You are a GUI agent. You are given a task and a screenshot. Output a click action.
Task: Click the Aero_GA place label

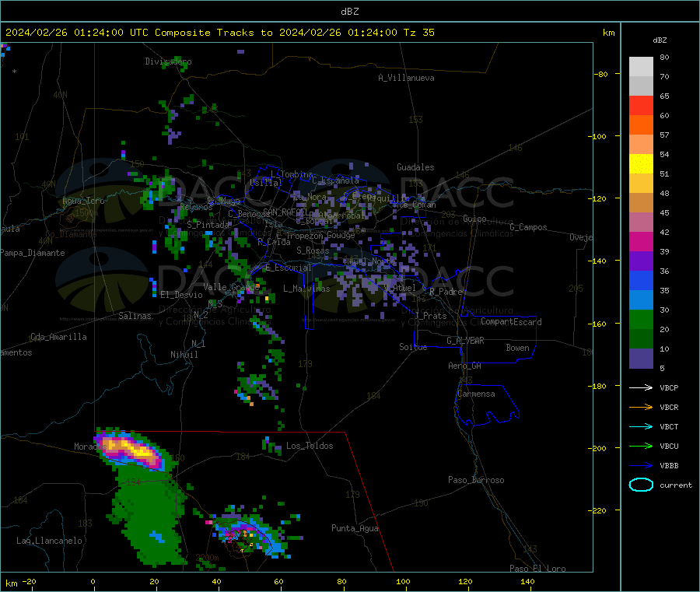click(x=465, y=366)
